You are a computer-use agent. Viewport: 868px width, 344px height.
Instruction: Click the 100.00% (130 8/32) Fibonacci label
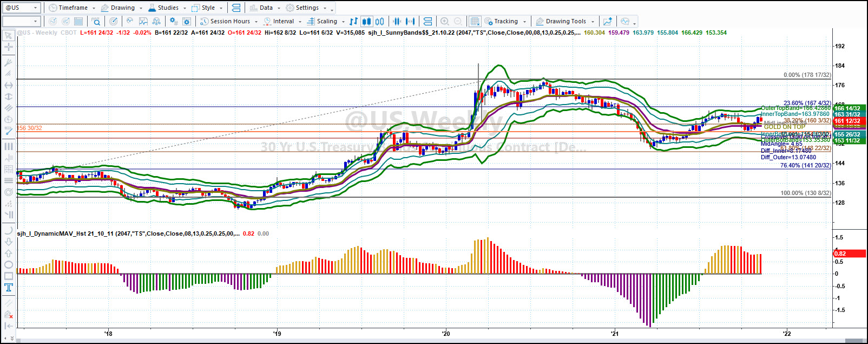coord(806,193)
